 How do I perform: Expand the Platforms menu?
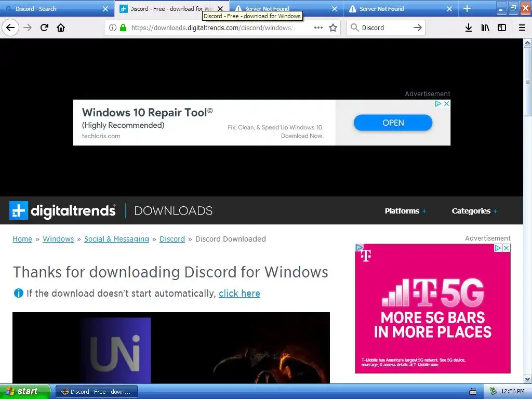(x=405, y=211)
